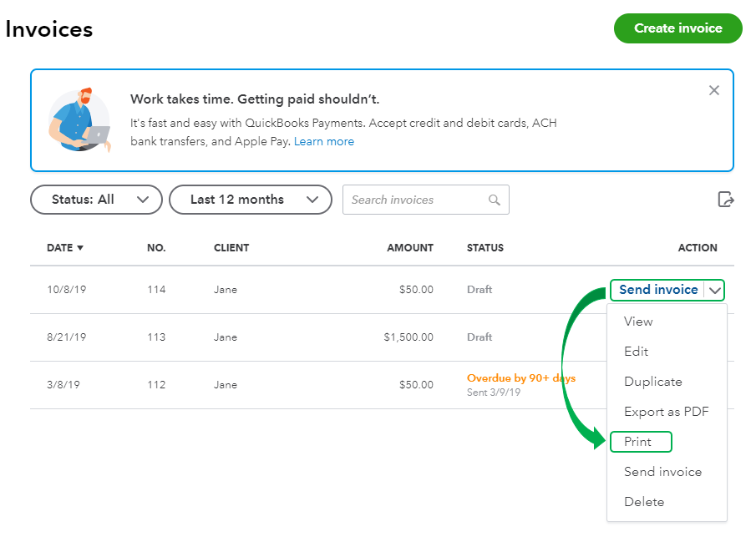The width and height of the screenshot is (756, 537).
Task: Click the search magnifier icon
Action: [495, 200]
